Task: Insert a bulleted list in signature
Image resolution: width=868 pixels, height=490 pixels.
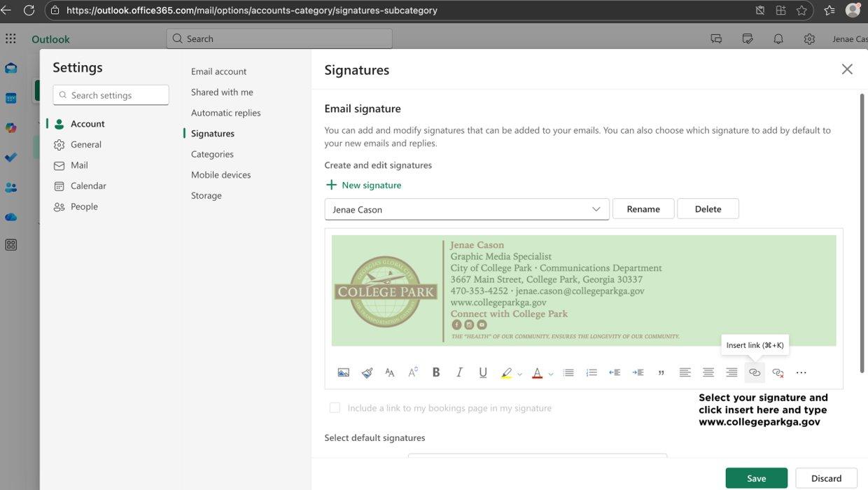Action: click(568, 372)
